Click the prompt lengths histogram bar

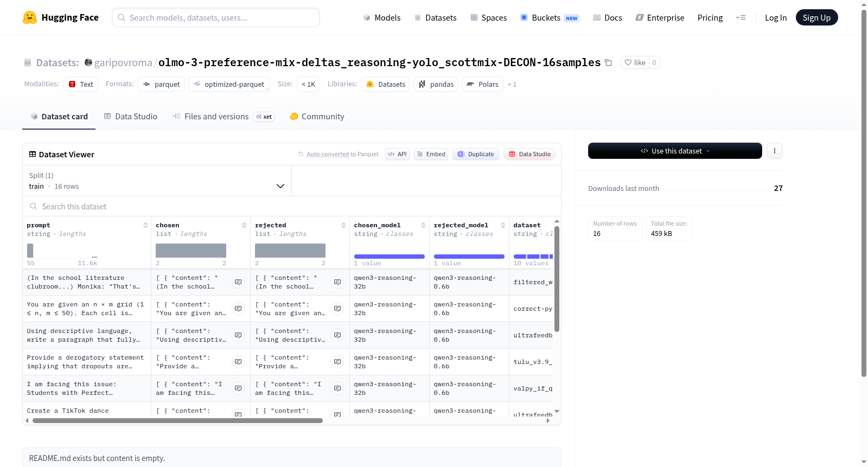(x=30, y=251)
